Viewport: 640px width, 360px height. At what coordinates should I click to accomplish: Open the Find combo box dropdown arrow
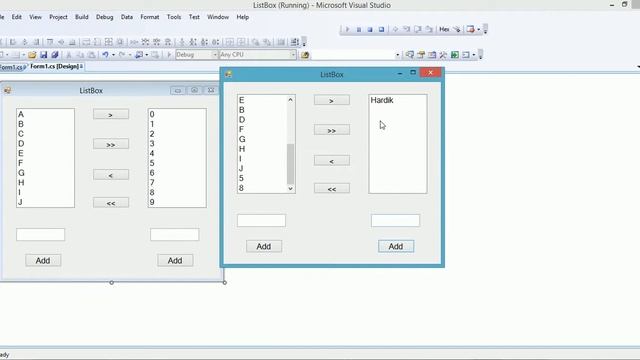(397, 55)
